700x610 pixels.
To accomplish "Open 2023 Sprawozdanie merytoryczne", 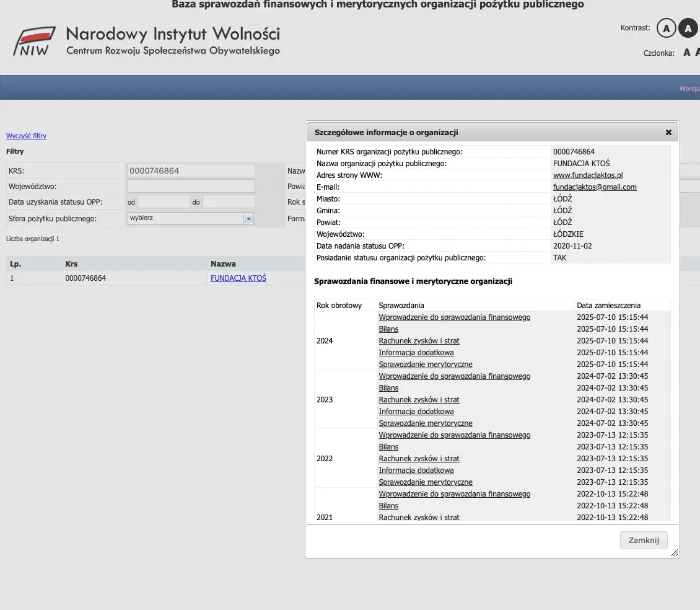I will point(426,423).
